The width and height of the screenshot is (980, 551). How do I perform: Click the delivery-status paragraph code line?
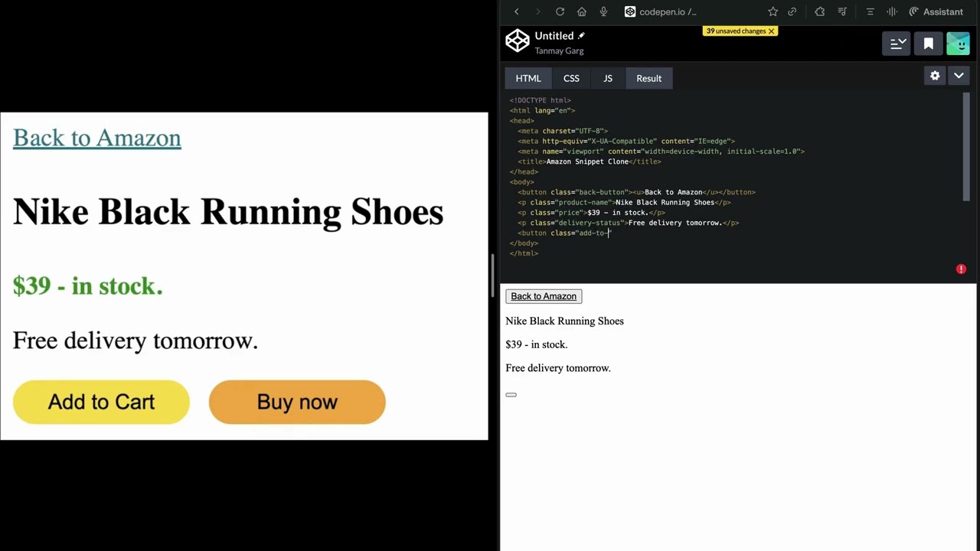coord(629,223)
